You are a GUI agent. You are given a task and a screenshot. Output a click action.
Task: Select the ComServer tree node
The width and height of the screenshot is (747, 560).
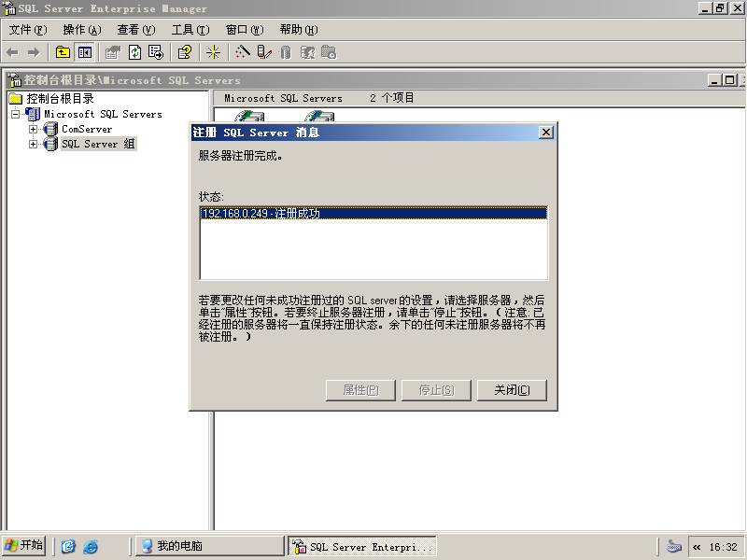(x=87, y=129)
